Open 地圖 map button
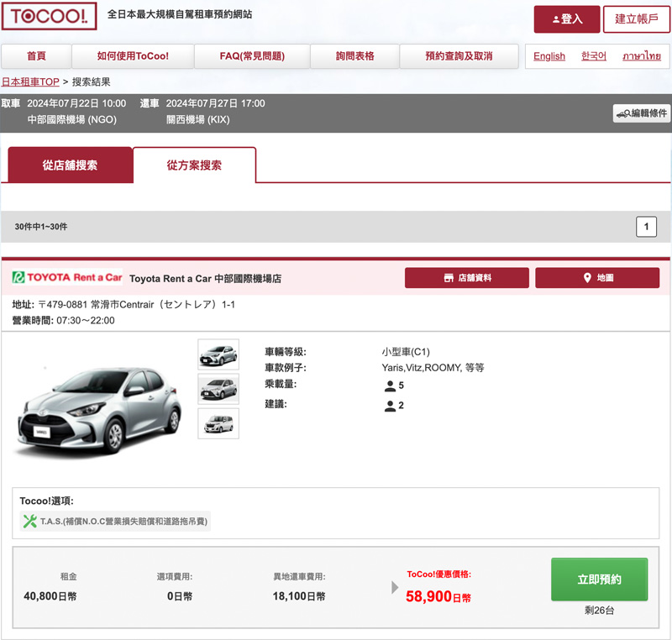The height and width of the screenshot is (640, 672). (597, 278)
